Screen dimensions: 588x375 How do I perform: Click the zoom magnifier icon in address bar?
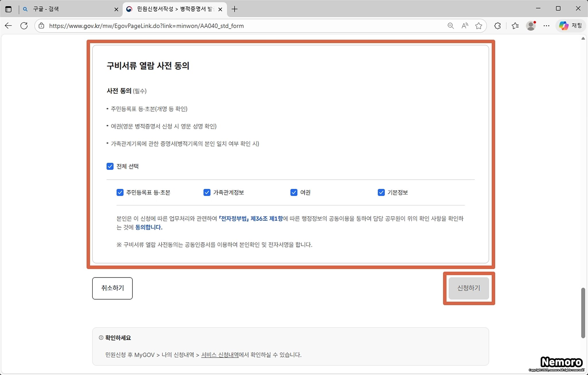(450, 26)
